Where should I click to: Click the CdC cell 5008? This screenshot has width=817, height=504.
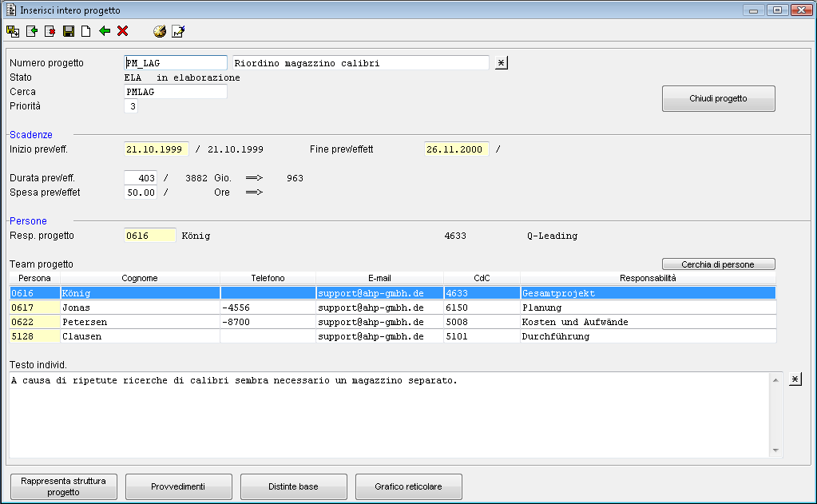coord(482,322)
